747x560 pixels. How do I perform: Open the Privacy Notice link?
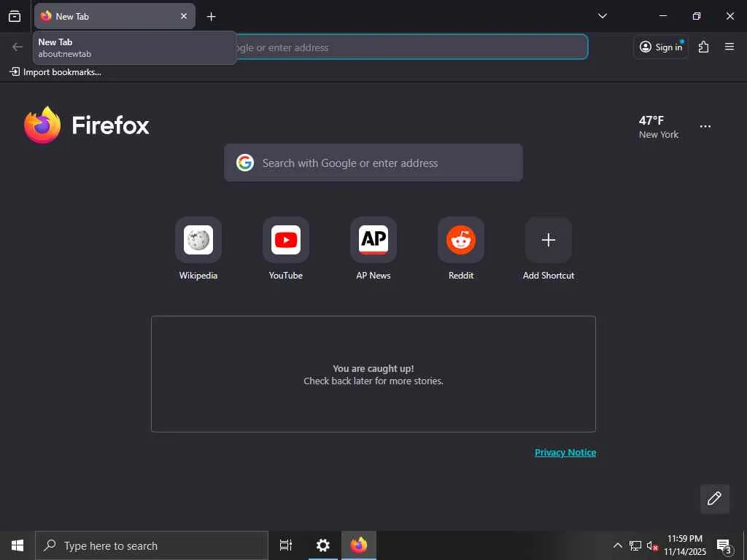(565, 452)
